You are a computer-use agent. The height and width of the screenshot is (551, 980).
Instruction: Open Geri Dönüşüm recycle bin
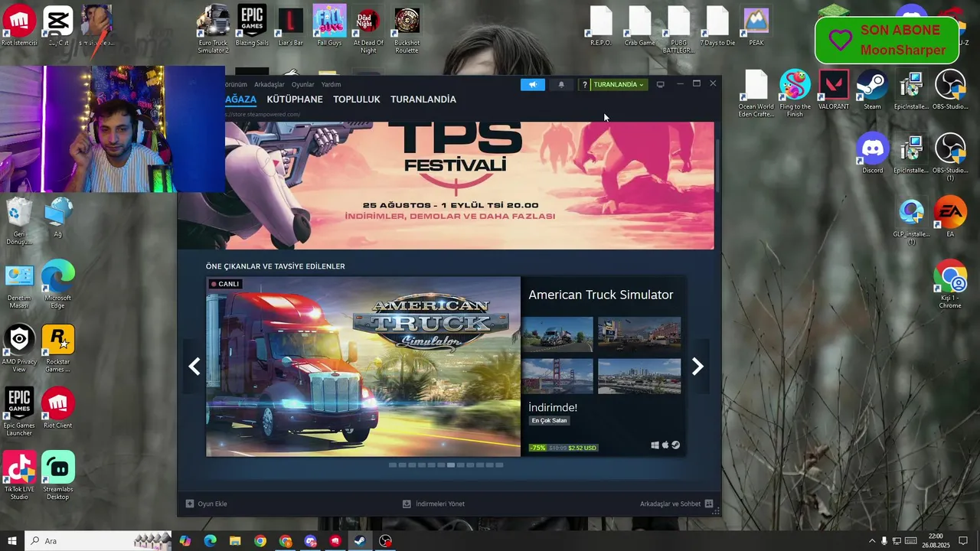click(19, 221)
